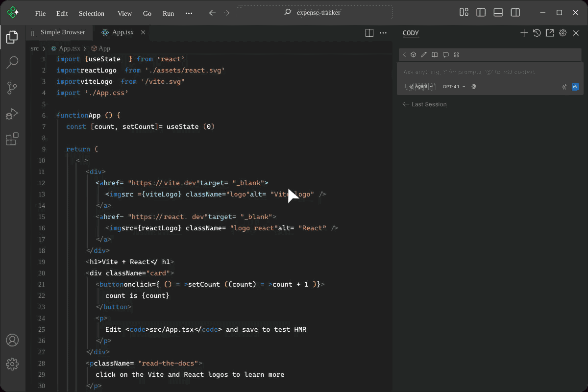The image size is (588, 392).
Task: Open the title bar overflow menu (three dots)
Action: [189, 13]
